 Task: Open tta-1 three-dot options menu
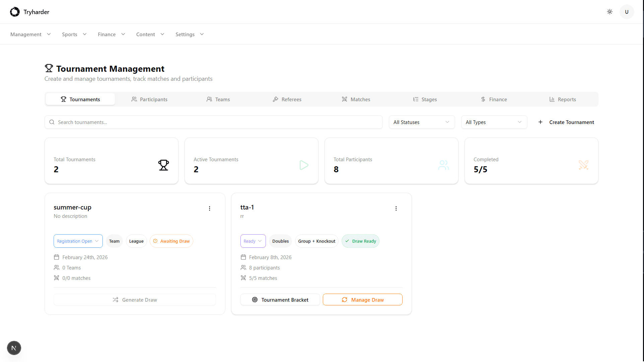396,208
